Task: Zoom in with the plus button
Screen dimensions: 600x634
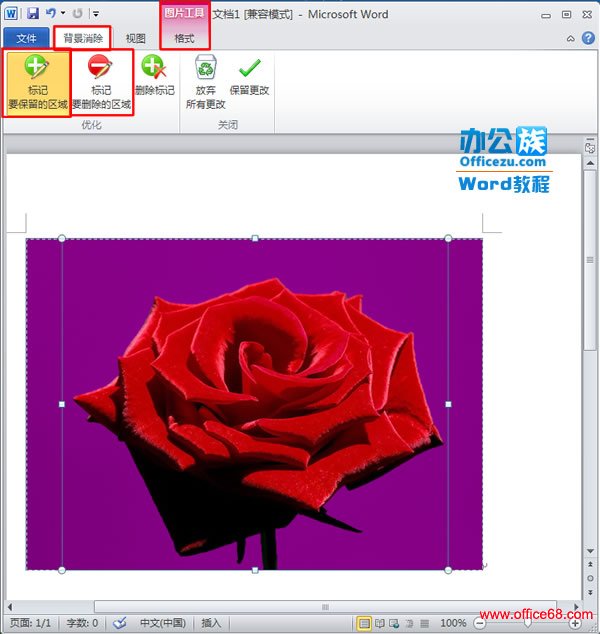Action: (x=575, y=623)
